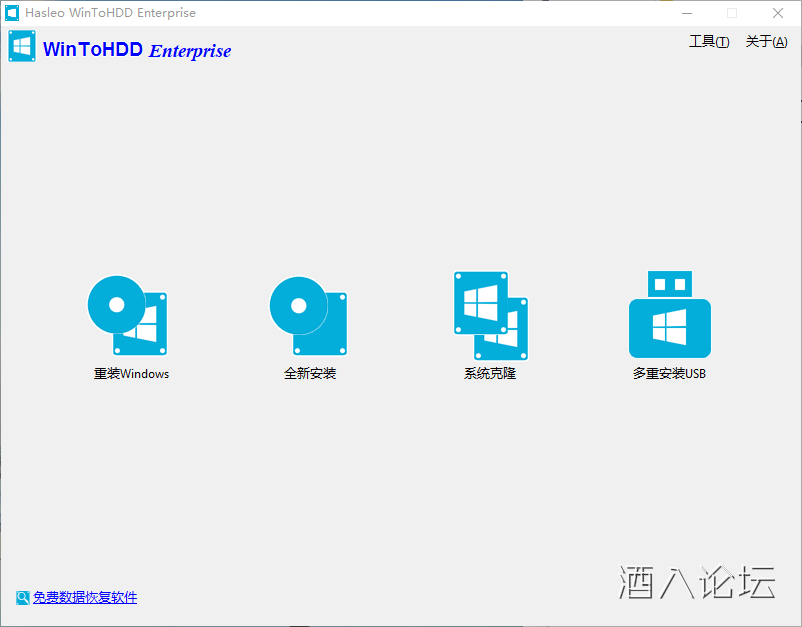The image size is (802, 627).
Task: Click the 多重安装USB label text
Action: 668,373
